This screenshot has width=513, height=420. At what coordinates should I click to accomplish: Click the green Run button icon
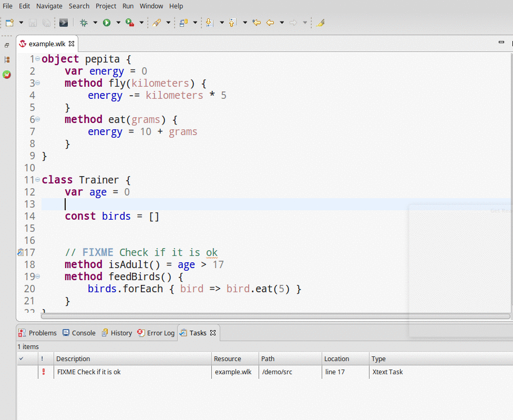(107, 23)
